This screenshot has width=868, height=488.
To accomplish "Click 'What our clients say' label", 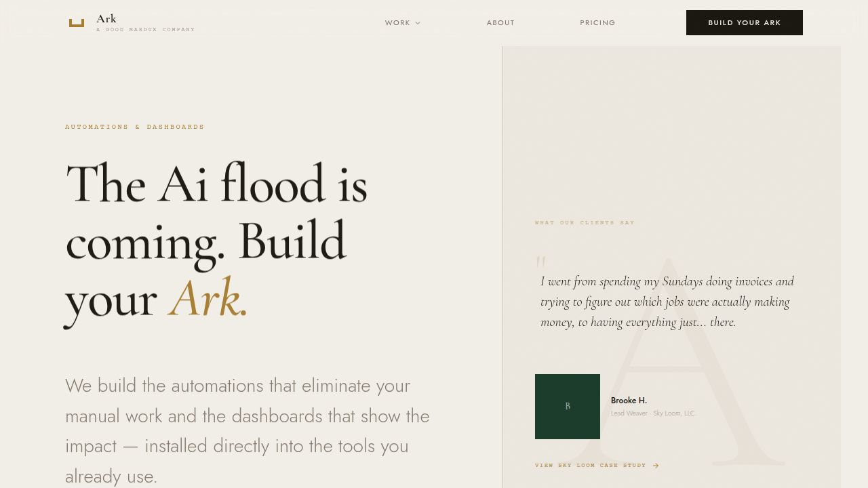I will click(585, 223).
